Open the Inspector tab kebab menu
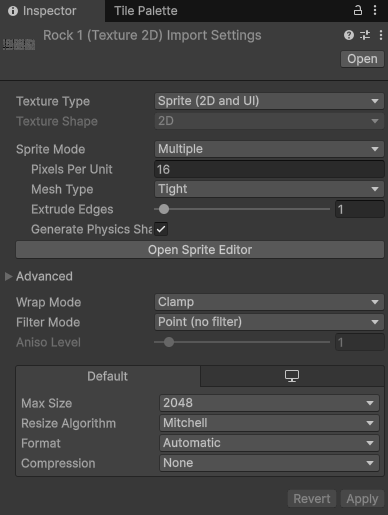Viewport: 388px width, 515px height. click(x=375, y=10)
